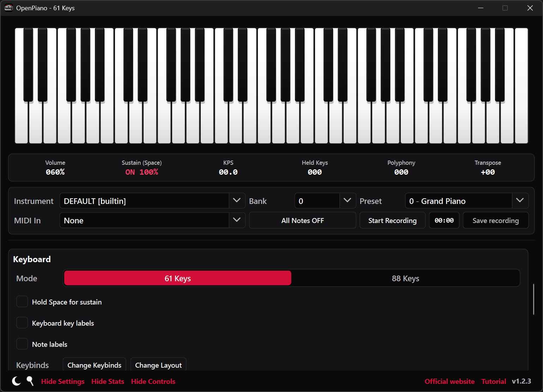Click the Transpose value +00
The image size is (543, 392).
click(488, 172)
